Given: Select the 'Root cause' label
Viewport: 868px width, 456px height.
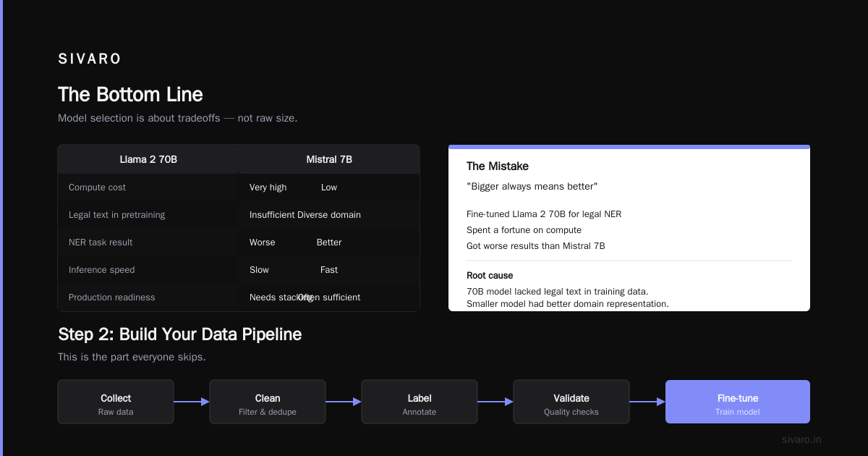Looking at the screenshot, I should point(490,276).
